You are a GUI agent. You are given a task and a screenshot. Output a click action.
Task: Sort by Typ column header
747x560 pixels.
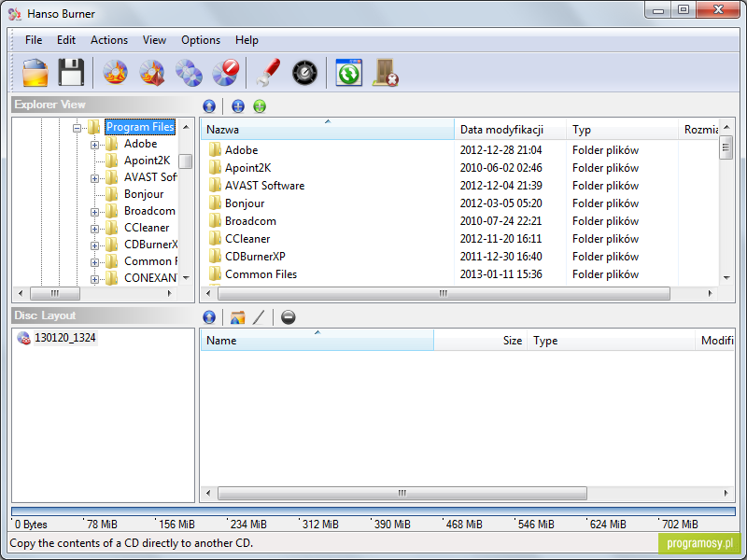click(x=622, y=130)
